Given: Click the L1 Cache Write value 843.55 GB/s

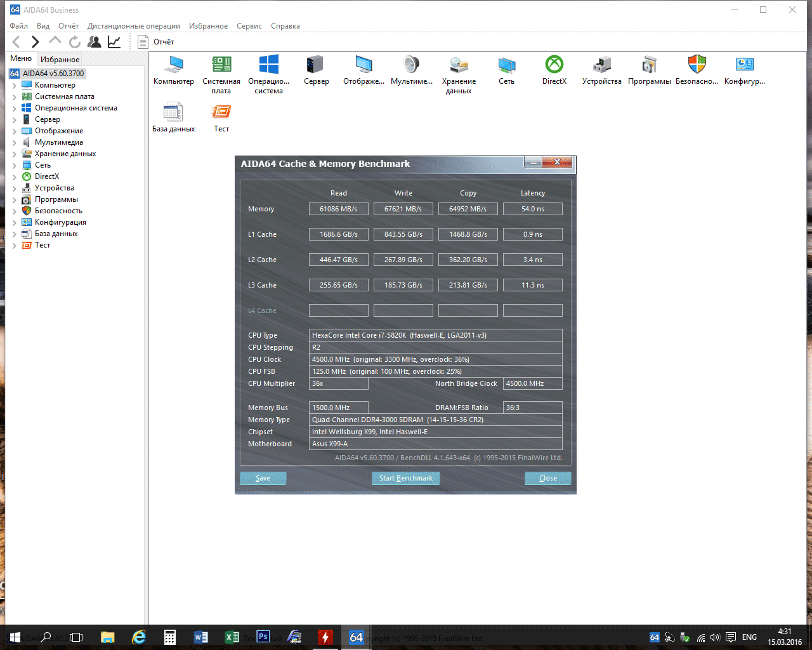Looking at the screenshot, I should [403, 234].
